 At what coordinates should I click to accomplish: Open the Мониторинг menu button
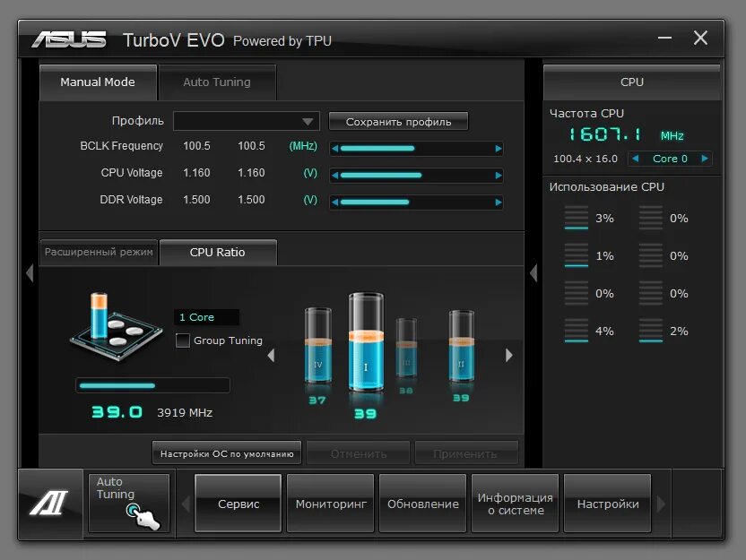331,504
